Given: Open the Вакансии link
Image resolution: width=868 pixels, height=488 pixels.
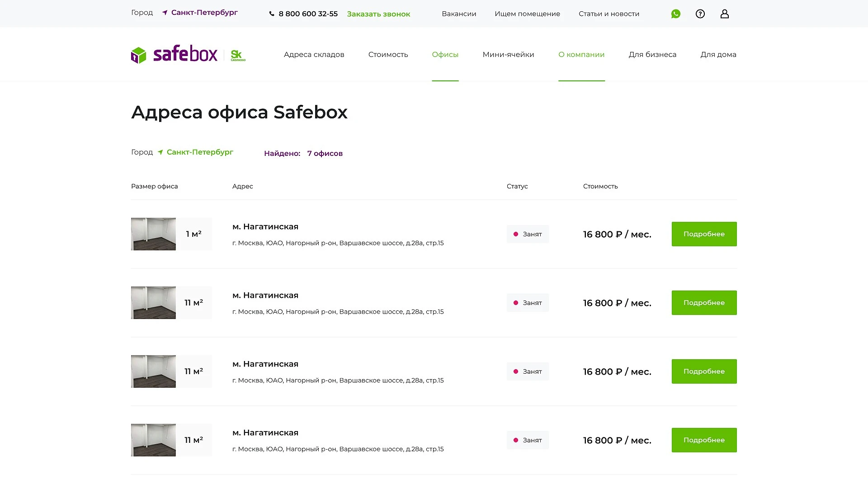Looking at the screenshot, I should (x=459, y=14).
